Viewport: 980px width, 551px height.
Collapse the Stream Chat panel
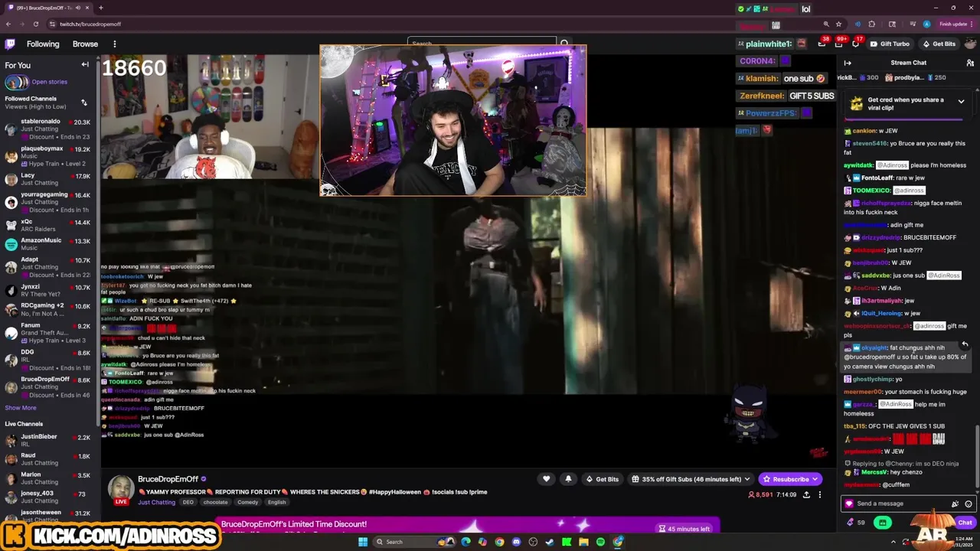tap(848, 63)
